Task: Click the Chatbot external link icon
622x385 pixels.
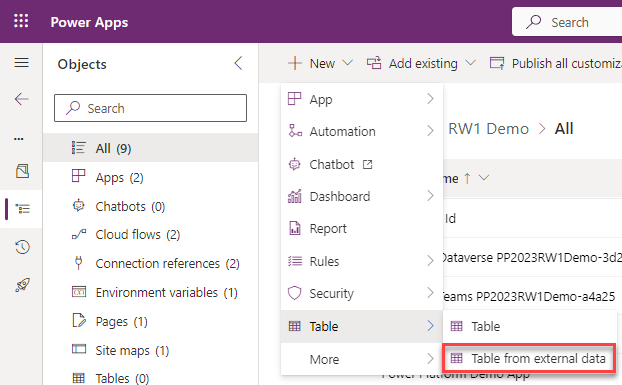Action: pyautogui.click(x=368, y=164)
